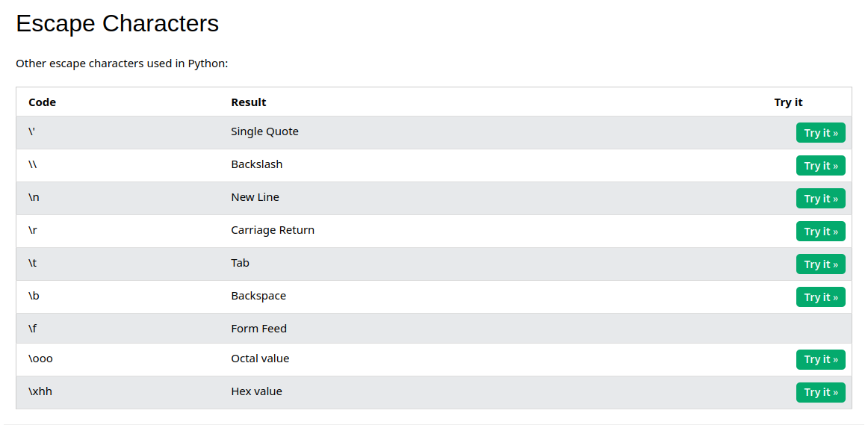Try the Octal value example
This screenshot has height=425, width=868.
coord(820,359)
